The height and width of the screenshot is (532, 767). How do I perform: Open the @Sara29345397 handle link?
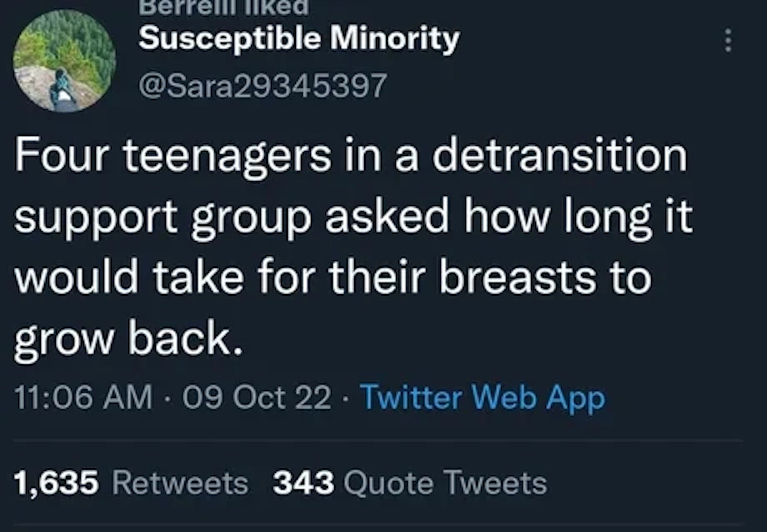263,85
